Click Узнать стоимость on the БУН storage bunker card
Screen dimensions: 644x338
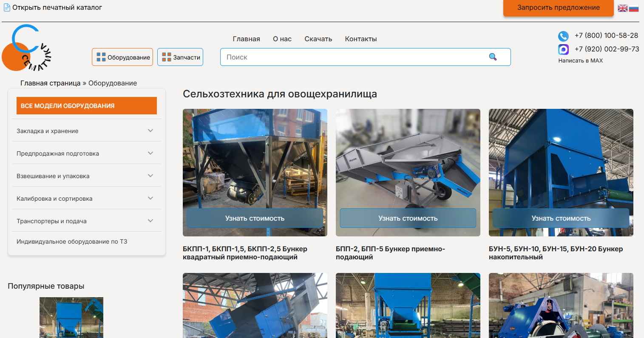561,218
